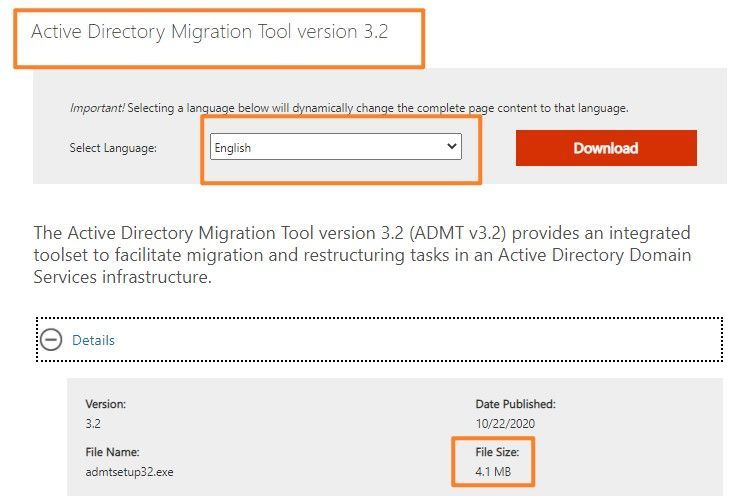
Task: Collapse the Details section using the minus icon
Action: tap(51, 339)
